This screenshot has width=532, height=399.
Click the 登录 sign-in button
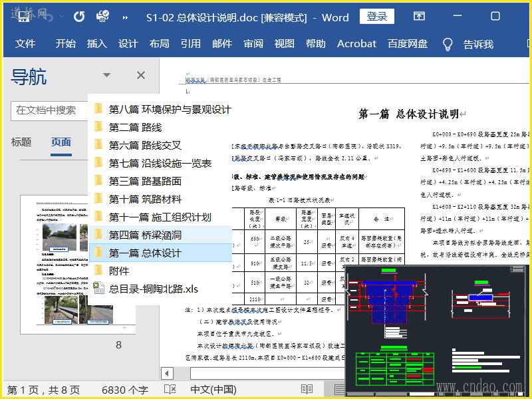[376, 16]
